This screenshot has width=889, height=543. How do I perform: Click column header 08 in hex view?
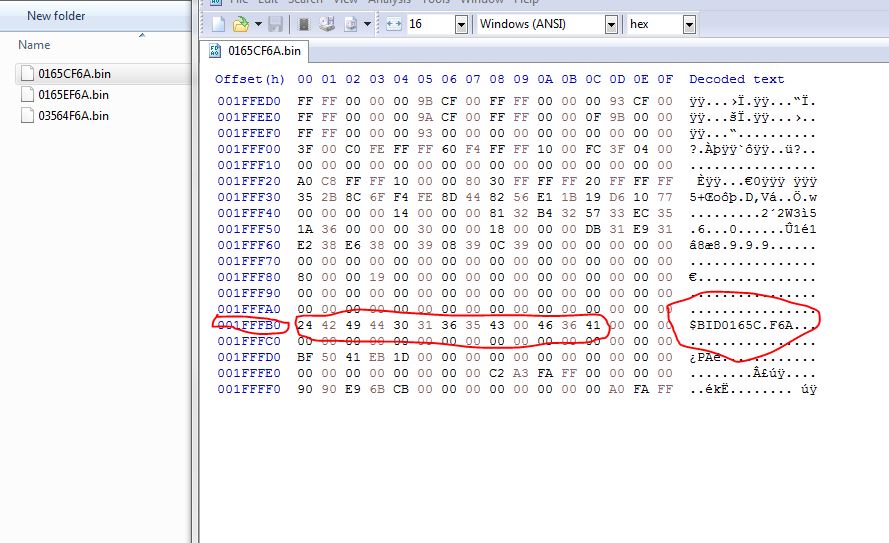(x=497, y=79)
